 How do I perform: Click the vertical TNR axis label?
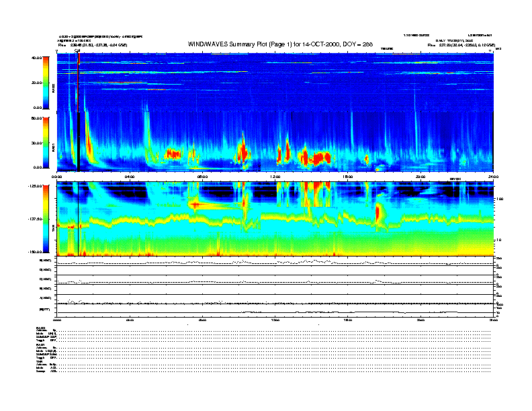click(54, 230)
